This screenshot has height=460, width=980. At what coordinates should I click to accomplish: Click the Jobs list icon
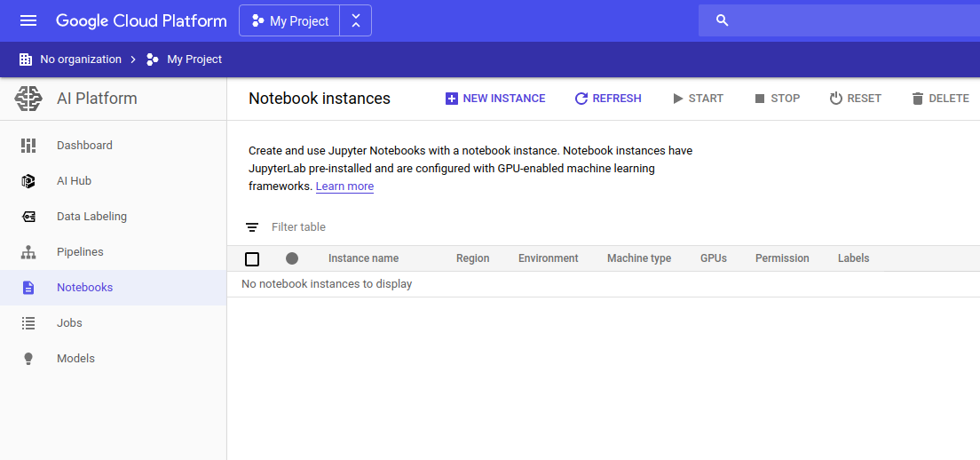[x=28, y=323]
